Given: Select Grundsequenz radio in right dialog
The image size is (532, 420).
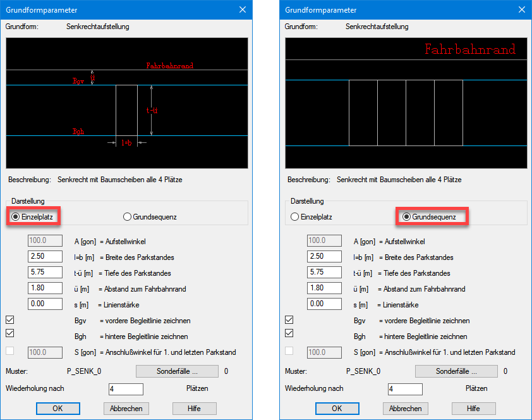Looking at the screenshot, I should pos(408,217).
